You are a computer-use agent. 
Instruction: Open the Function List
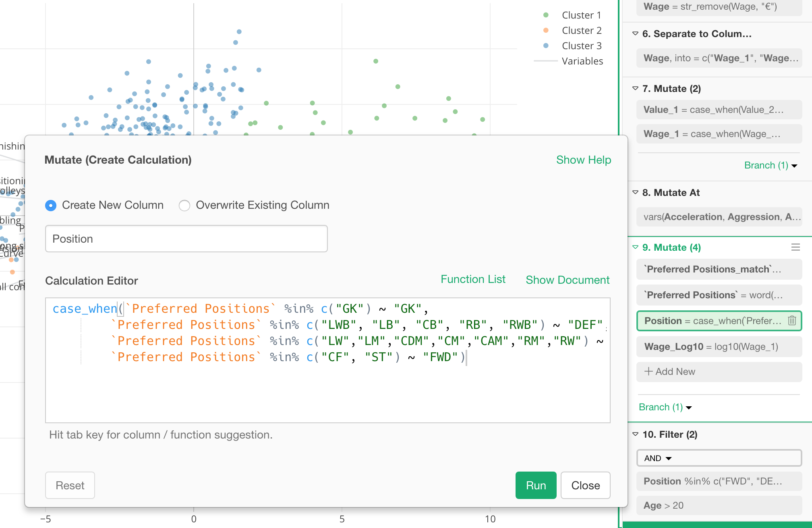[473, 279]
